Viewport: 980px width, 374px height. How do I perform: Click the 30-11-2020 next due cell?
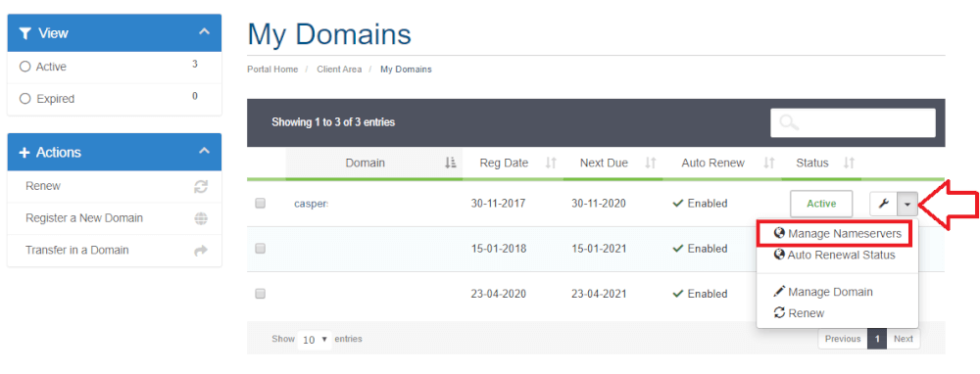(599, 203)
